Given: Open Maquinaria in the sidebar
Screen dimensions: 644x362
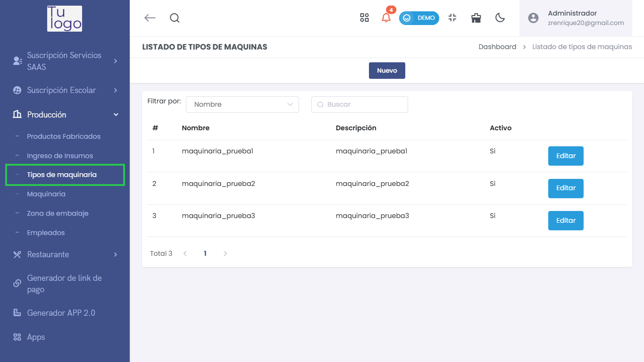Looking at the screenshot, I should point(46,194).
